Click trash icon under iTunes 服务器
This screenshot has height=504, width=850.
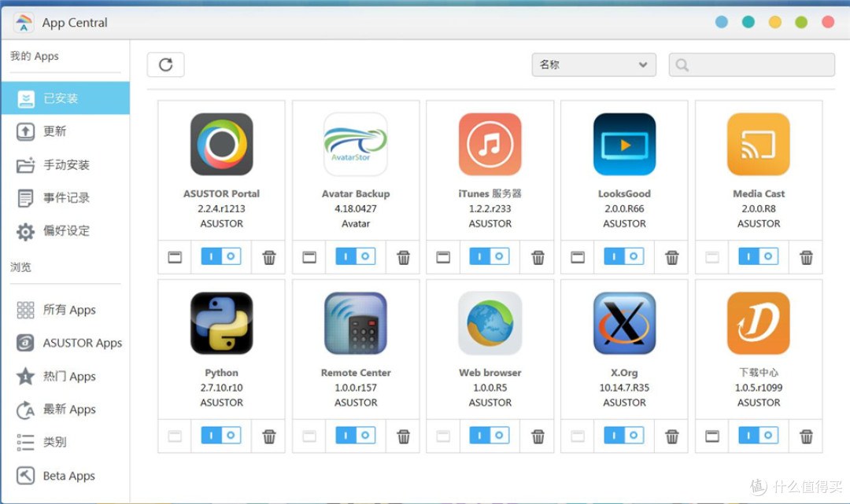pos(538,257)
